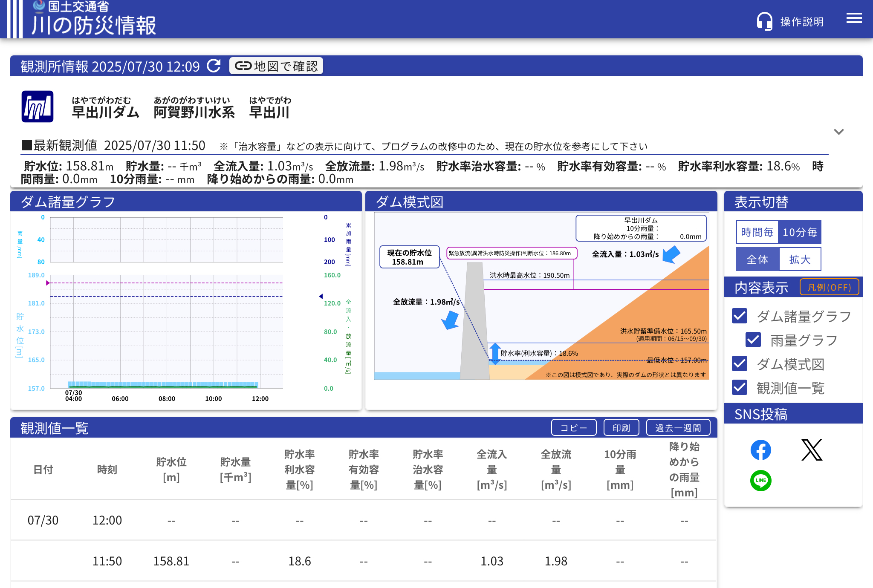Uncheck the ダム諸量グラフ checkbox
The height and width of the screenshot is (588, 873).
pyautogui.click(x=740, y=316)
